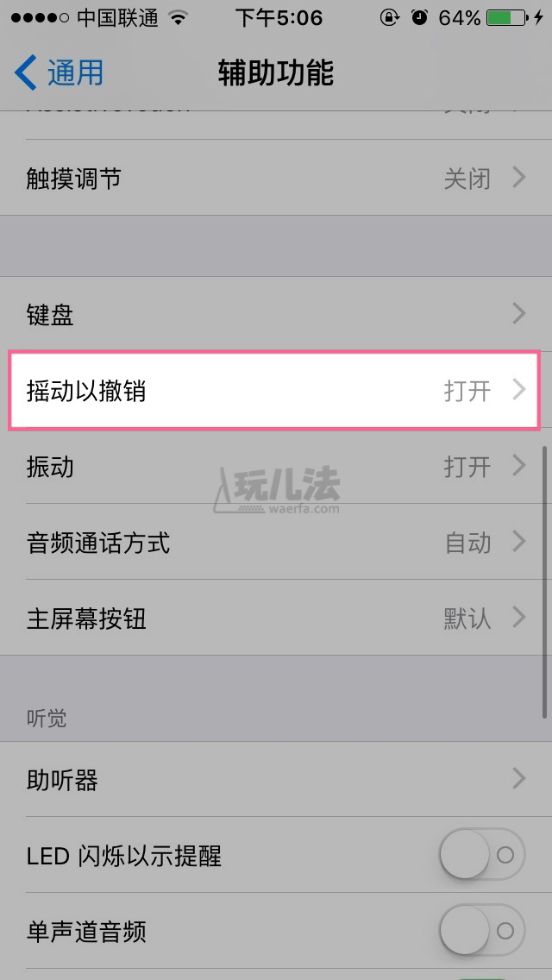The width and height of the screenshot is (552, 980).
Task: Expand 助听器 settings chevron
Action: tap(519, 779)
